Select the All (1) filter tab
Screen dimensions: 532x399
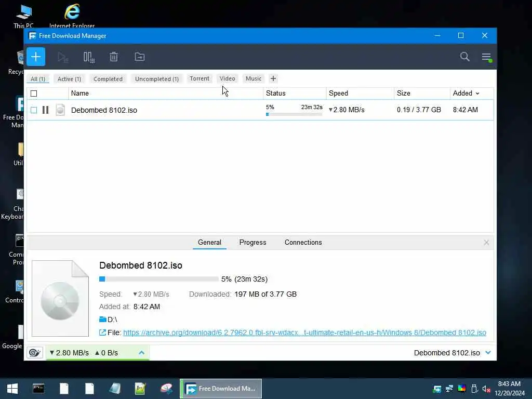[x=37, y=79]
